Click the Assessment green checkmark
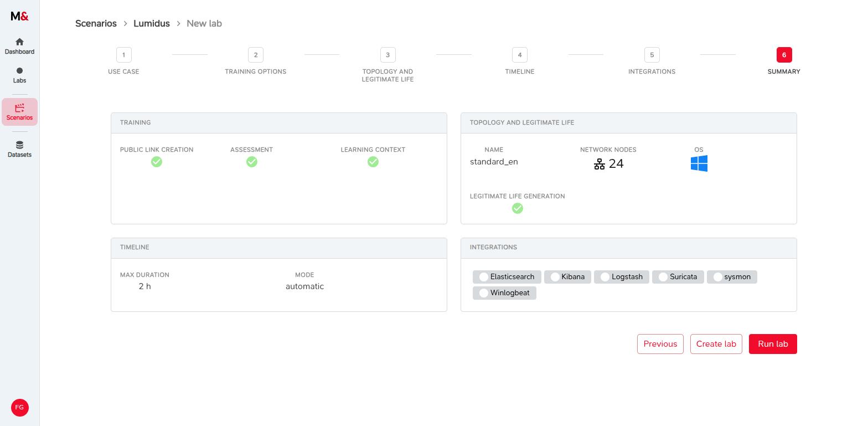The height and width of the screenshot is (426, 868). tap(252, 162)
